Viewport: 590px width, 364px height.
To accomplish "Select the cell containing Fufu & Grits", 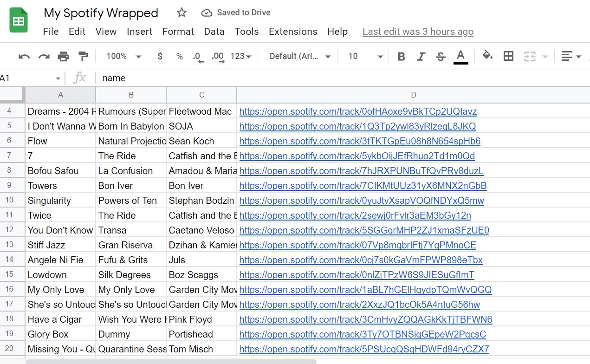I will coord(131,260).
